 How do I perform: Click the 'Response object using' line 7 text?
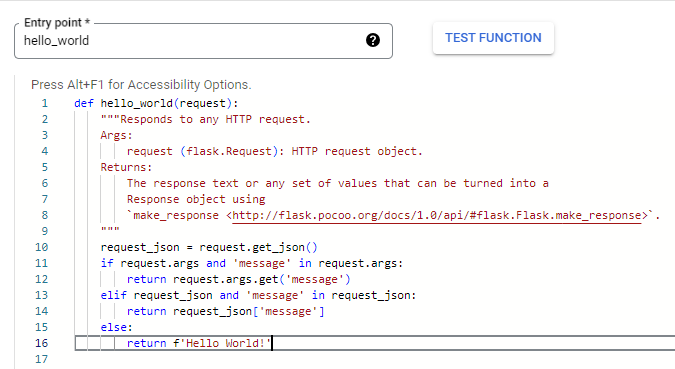pos(196,199)
